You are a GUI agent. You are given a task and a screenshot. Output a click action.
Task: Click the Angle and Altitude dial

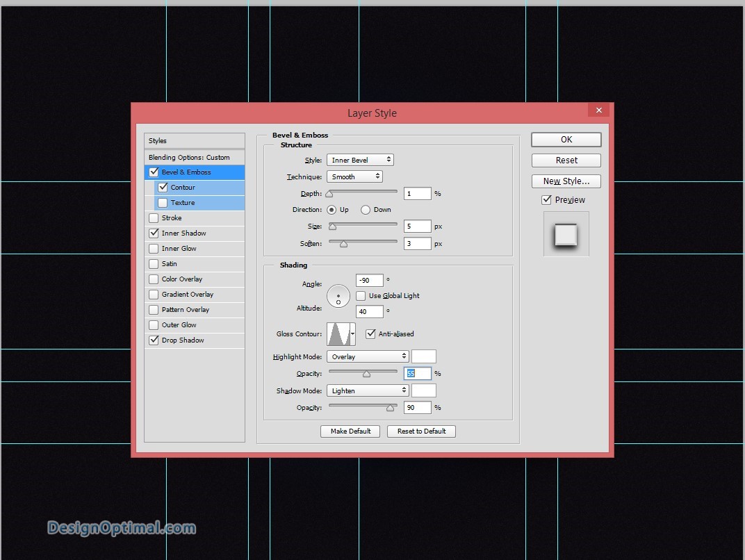point(338,296)
